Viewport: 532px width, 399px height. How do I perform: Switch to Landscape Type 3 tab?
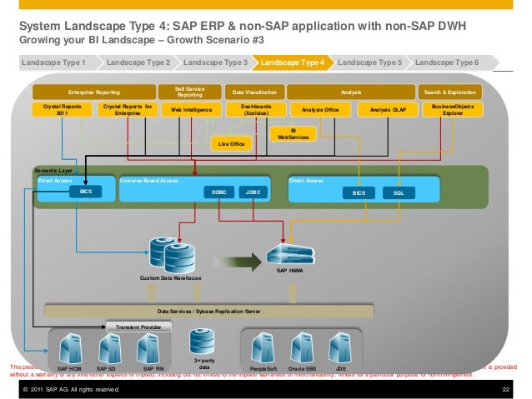215,62
